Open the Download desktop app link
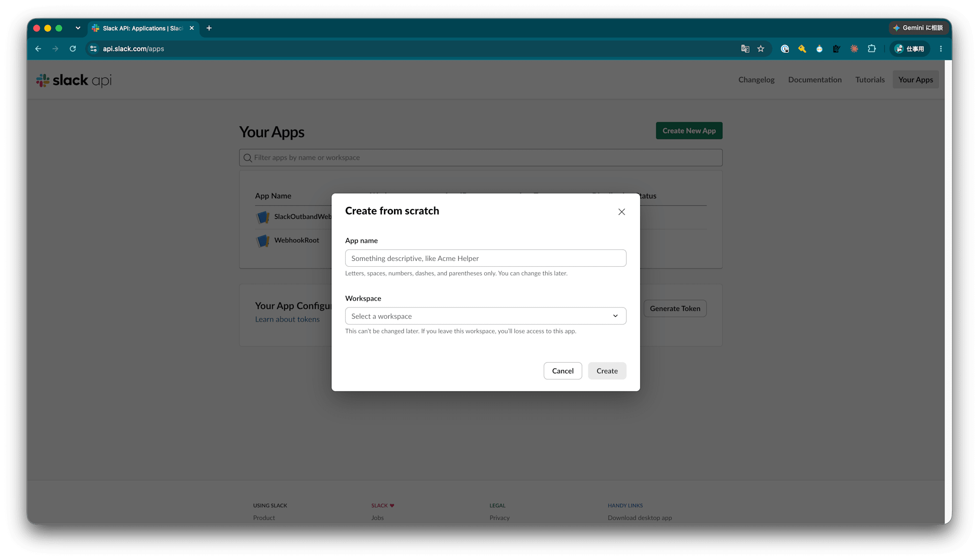Image resolution: width=979 pixels, height=560 pixels. [x=640, y=518]
